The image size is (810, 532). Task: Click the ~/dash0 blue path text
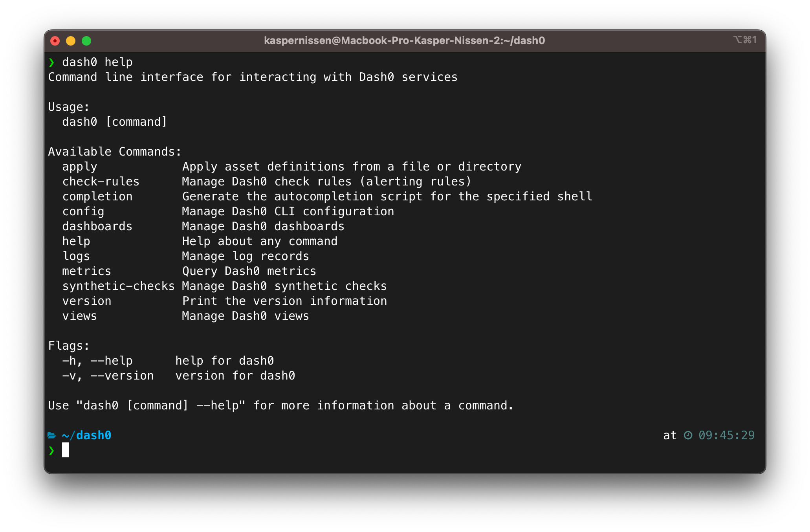coord(86,435)
